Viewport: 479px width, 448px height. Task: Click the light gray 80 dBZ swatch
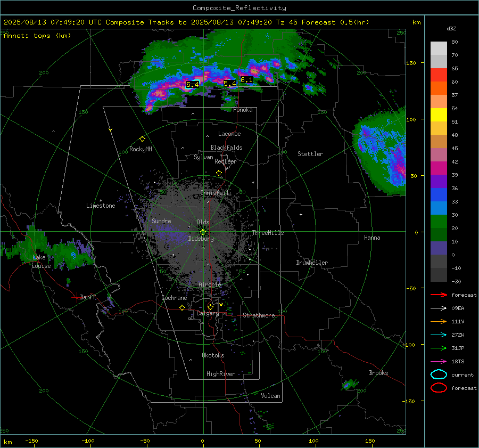[439, 48]
